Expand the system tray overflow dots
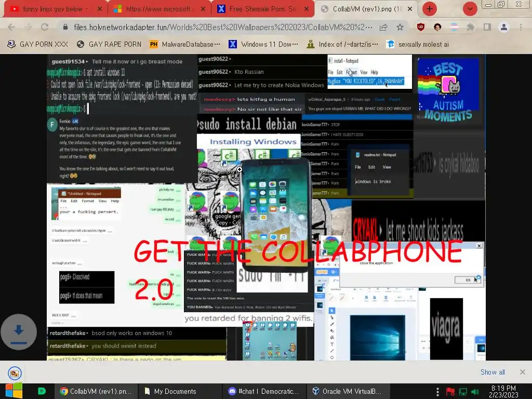Image resolution: width=532 pixels, height=399 pixels. tap(437, 392)
